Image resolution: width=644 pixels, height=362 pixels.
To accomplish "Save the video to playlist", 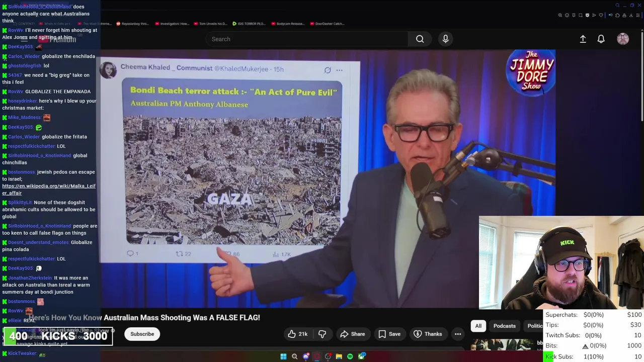I will tap(389, 334).
